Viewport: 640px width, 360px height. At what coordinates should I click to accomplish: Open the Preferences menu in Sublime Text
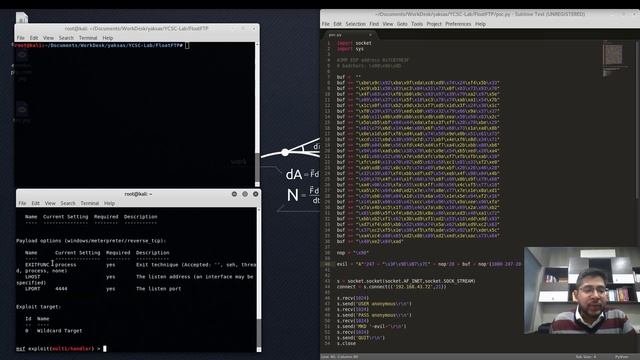(x=458, y=24)
